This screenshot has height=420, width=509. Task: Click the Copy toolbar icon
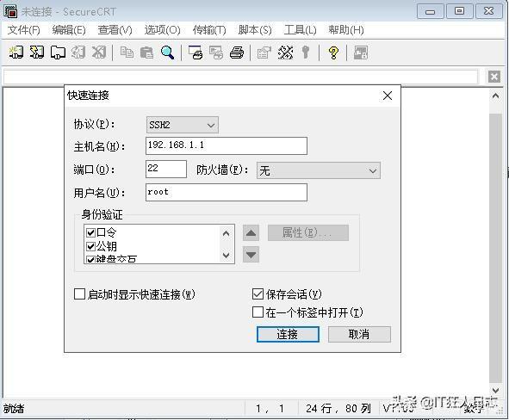click(x=127, y=52)
